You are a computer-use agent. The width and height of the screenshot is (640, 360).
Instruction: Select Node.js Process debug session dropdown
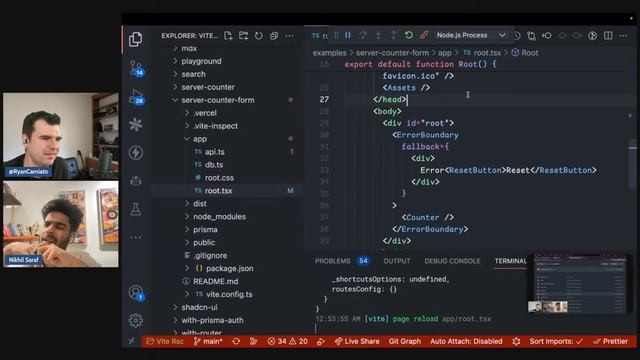tap(471, 36)
